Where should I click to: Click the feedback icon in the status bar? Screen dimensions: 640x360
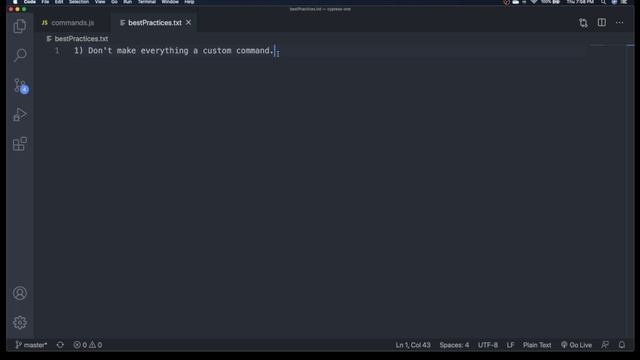coord(605,345)
